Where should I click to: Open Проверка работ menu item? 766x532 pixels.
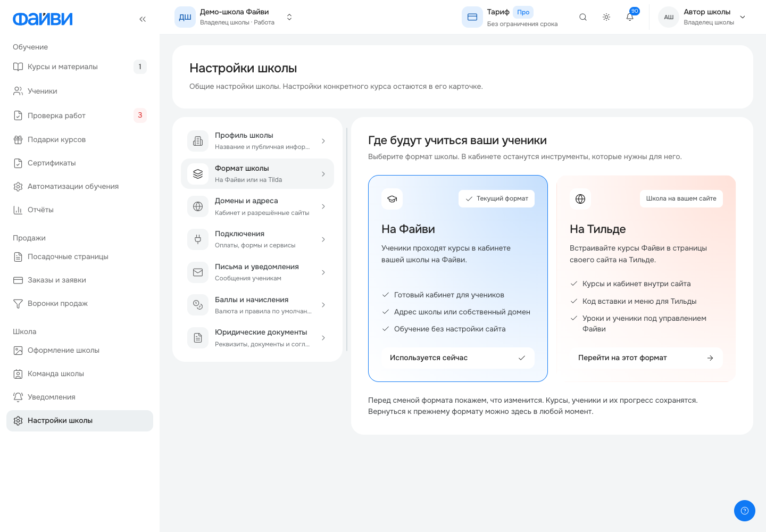coord(80,115)
